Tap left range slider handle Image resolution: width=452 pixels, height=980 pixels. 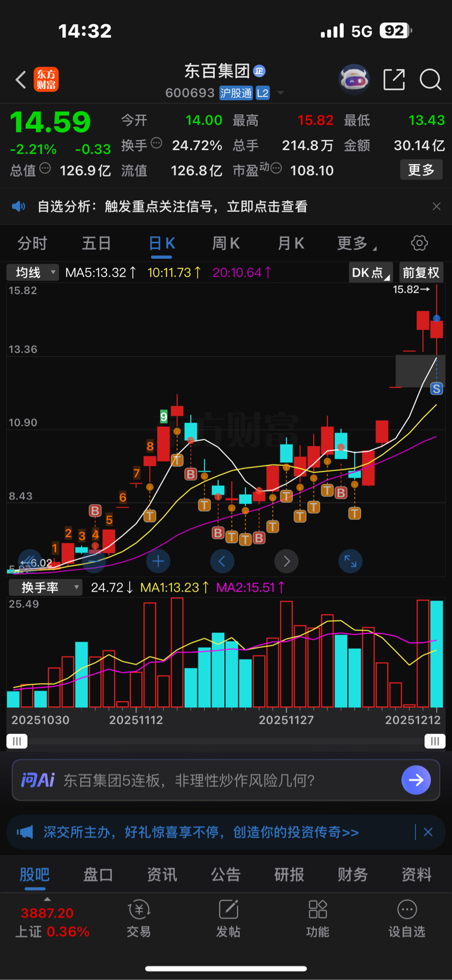17,741
